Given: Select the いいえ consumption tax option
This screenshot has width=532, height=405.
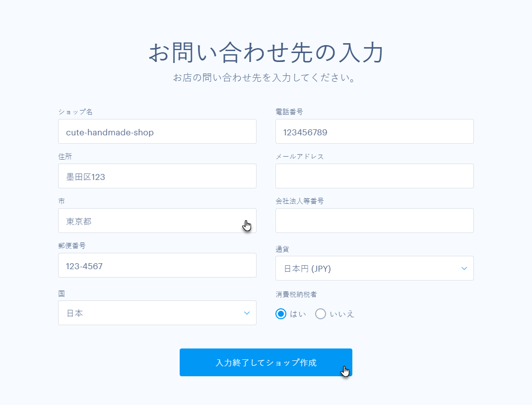Looking at the screenshot, I should [321, 314].
